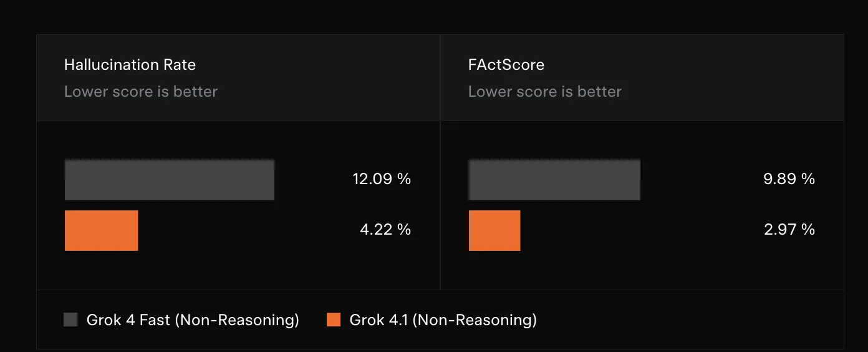This screenshot has width=868, height=352.
Task: Select the Grok 4 Fast (Non-Reasoning) legend label
Action: click(x=193, y=320)
